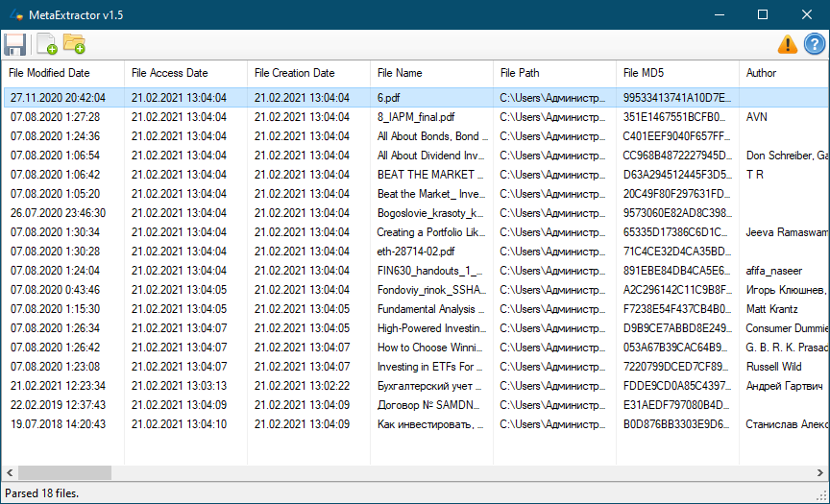Screen dimensions: 830x504
Task: Add a single file via toolbar icon
Action: pyautogui.click(x=46, y=44)
